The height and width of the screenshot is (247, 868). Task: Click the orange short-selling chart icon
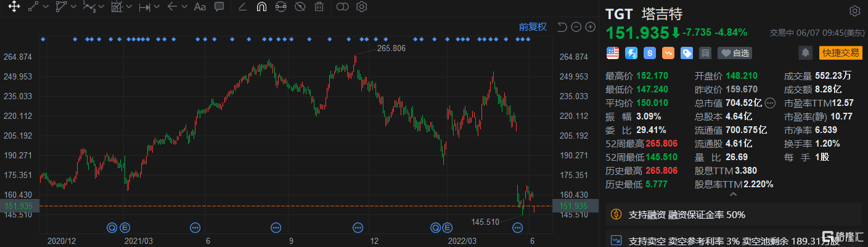(x=668, y=53)
